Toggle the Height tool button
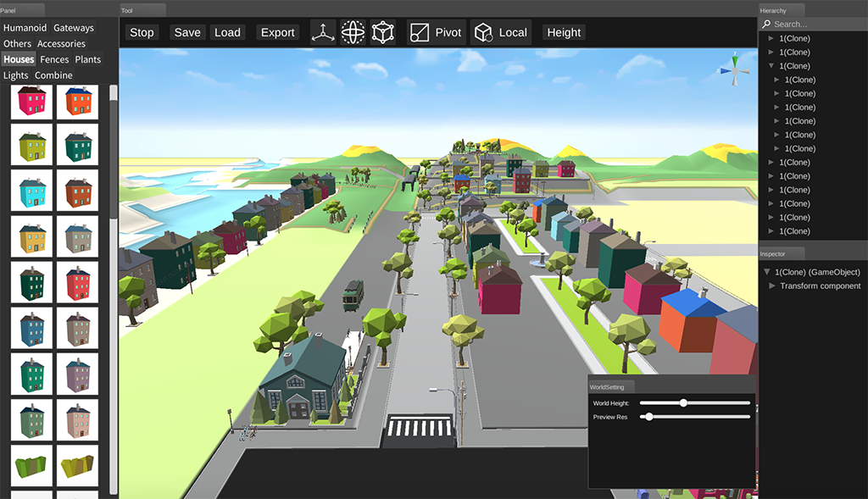This screenshot has height=499, width=868. [x=564, y=32]
